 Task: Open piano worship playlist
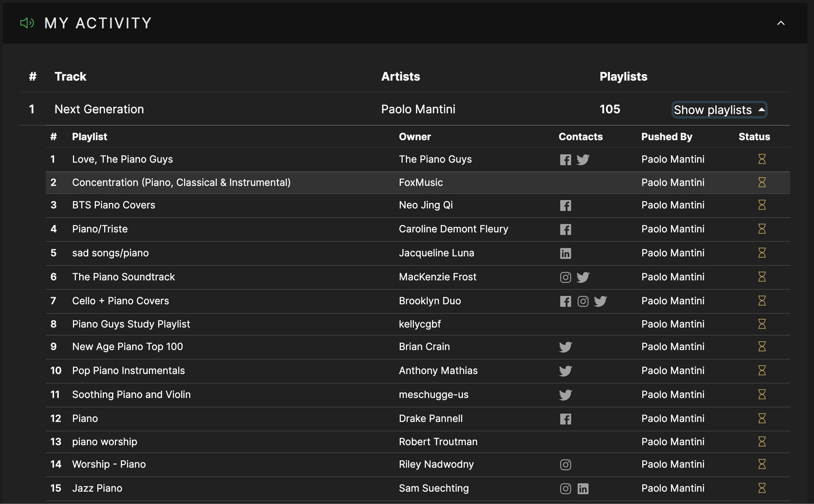point(105,442)
